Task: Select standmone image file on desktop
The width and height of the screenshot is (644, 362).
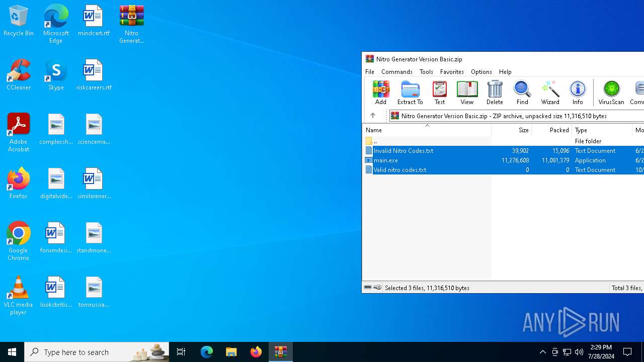Action: click(94, 238)
